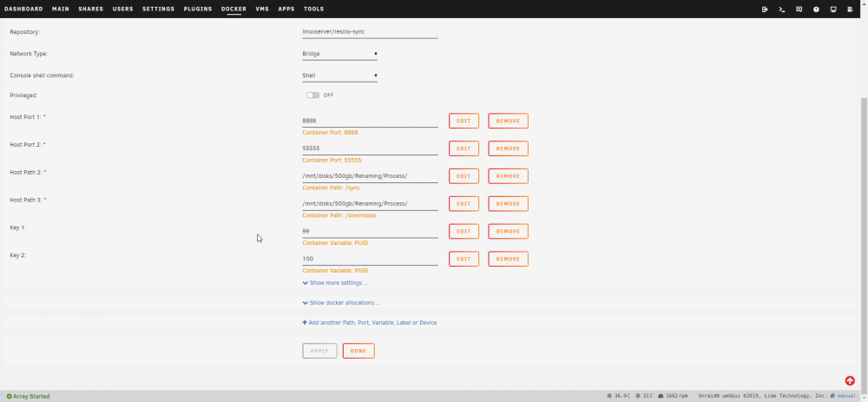This screenshot has height=402, width=868.
Task: Toggle the Privileged switch
Action: point(312,96)
